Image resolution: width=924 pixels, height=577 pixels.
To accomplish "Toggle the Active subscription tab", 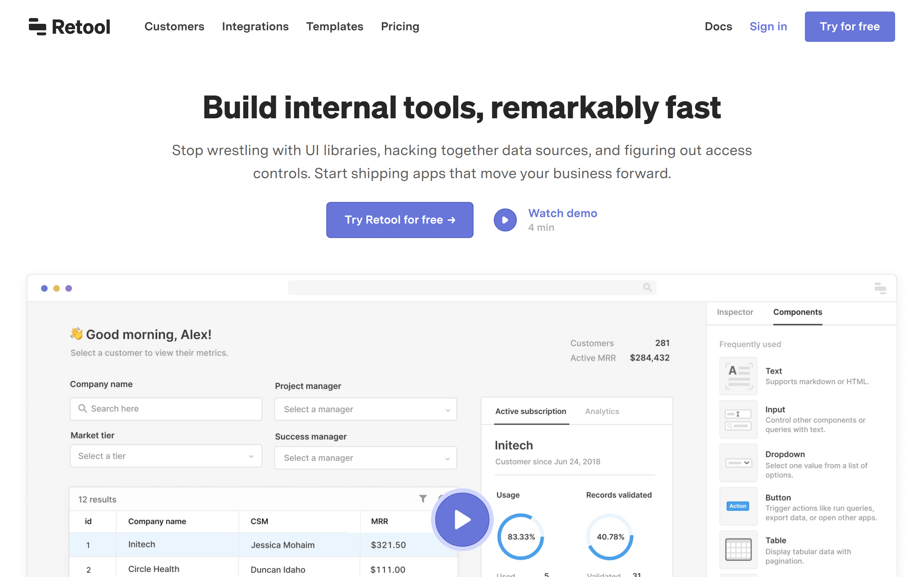I will click(530, 411).
